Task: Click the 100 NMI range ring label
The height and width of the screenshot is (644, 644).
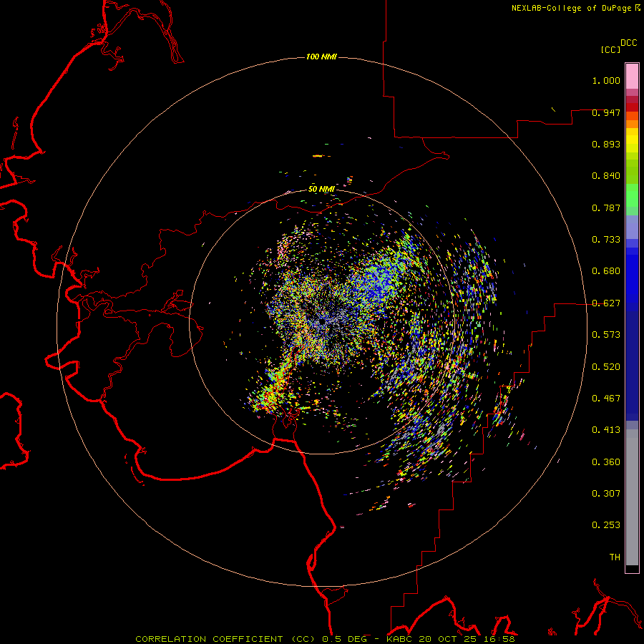Action: [321, 57]
